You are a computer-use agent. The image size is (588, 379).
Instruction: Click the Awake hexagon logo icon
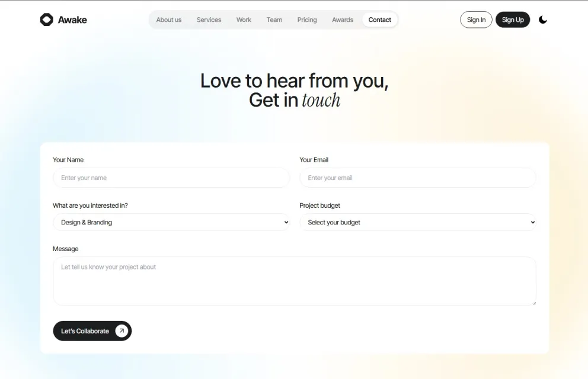point(46,20)
